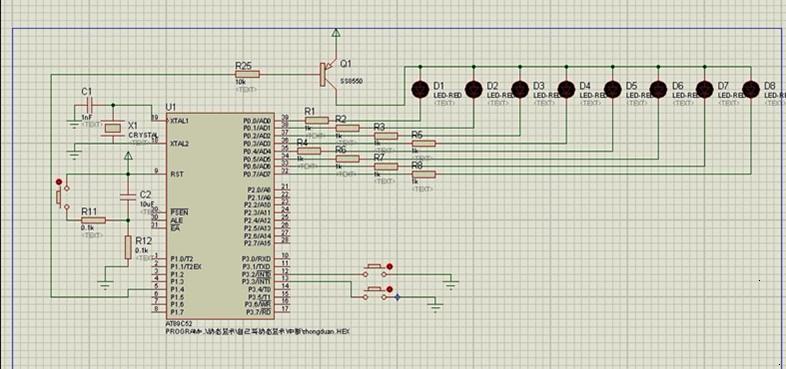This screenshot has height=369, width=786.
Task: Click the R8 resistor on the P0.7 line
Action: [x=424, y=174]
